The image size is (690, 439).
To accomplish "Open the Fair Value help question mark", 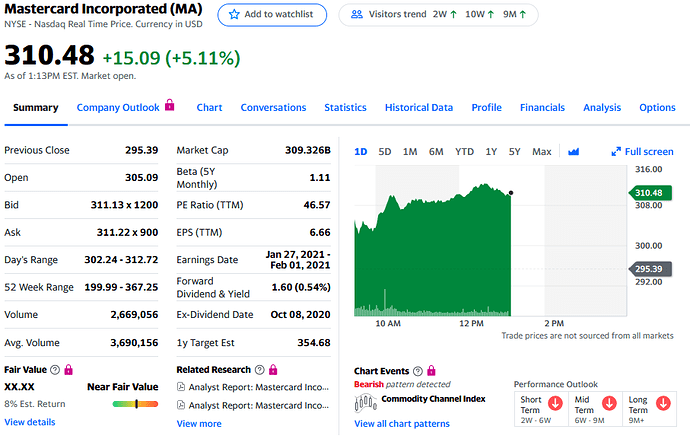I will (x=55, y=369).
